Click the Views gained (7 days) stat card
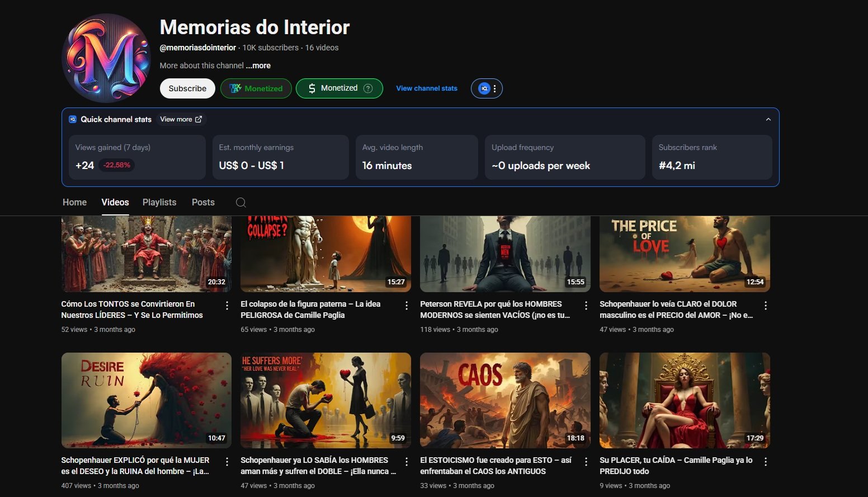Image resolution: width=868 pixels, height=497 pixels. pos(137,157)
